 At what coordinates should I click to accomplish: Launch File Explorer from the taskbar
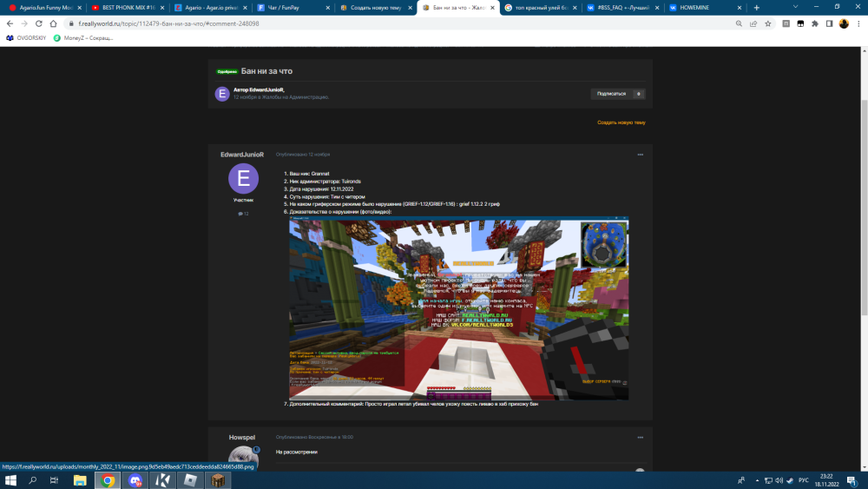pyautogui.click(x=80, y=480)
